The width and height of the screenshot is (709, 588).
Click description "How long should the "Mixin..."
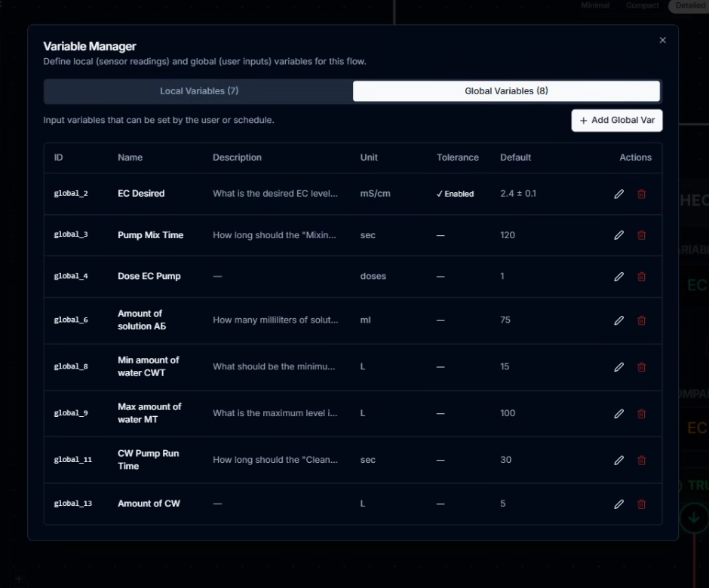tap(275, 235)
